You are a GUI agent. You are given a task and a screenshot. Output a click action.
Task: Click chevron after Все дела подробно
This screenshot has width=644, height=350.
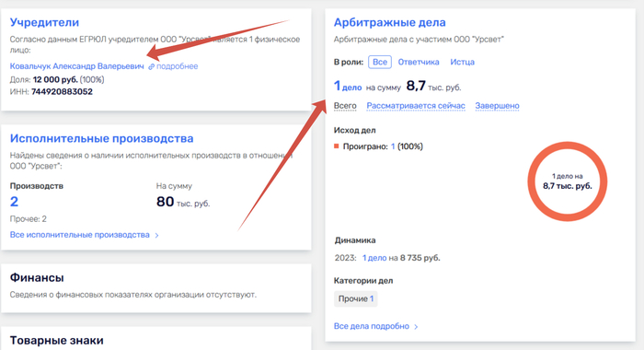tap(416, 327)
